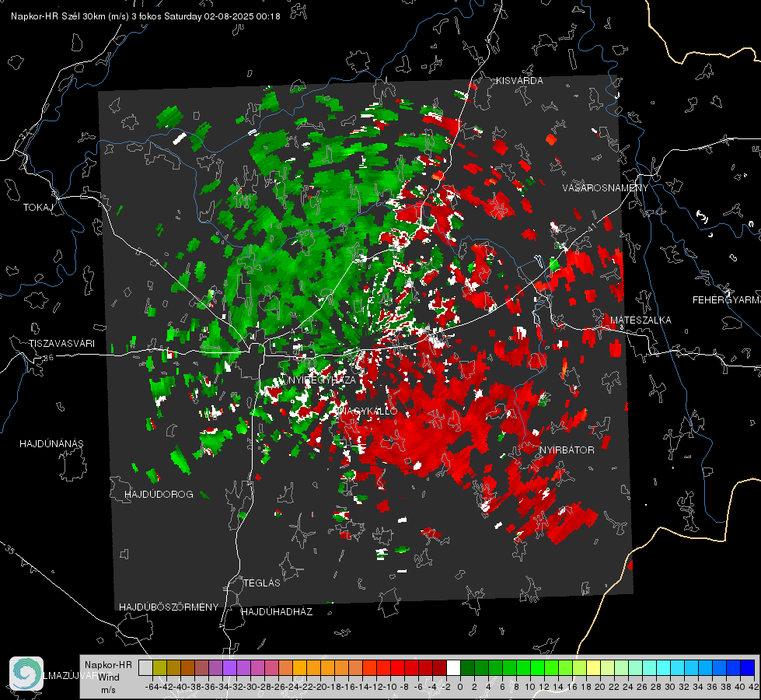Choose the yellow swatch labeled 18
This screenshot has height=700, width=761.
point(593,667)
